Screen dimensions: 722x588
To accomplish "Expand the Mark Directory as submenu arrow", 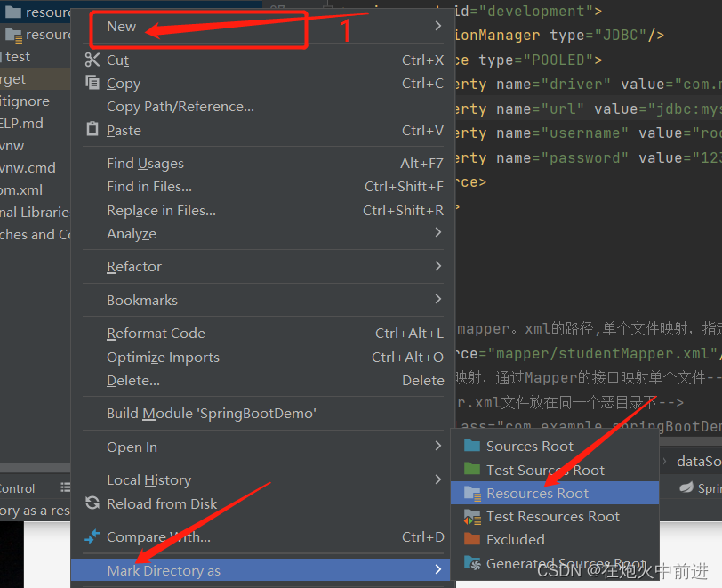I will [437, 569].
